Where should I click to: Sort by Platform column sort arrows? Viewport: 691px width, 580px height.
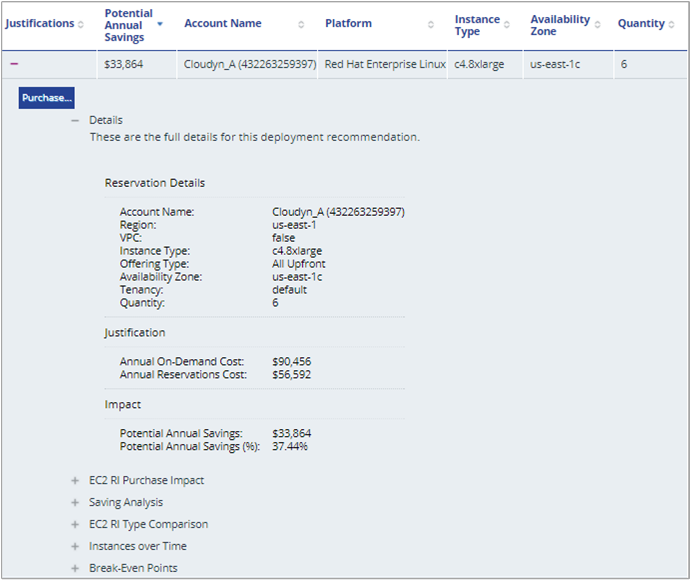tap(431, 25)
